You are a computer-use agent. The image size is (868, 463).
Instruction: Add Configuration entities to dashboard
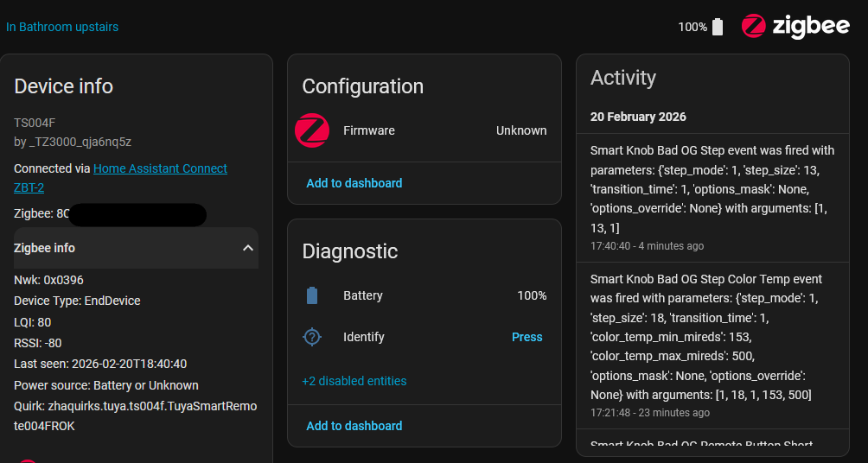(354, 183)
